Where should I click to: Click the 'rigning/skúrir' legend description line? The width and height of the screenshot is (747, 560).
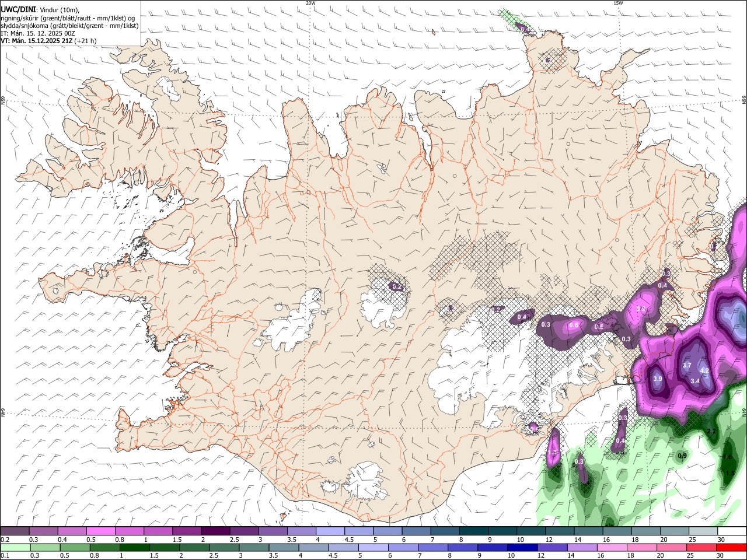(68, 18)
